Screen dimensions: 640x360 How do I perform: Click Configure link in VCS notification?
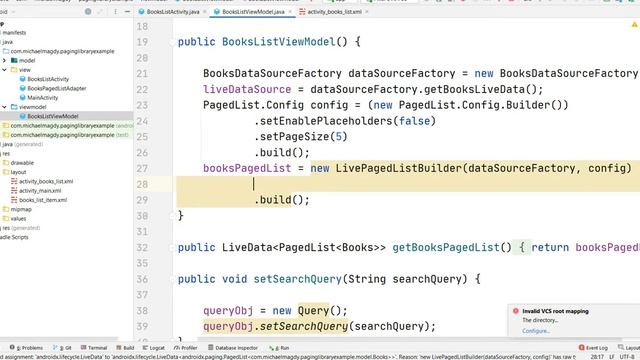[x=536, y=331]
